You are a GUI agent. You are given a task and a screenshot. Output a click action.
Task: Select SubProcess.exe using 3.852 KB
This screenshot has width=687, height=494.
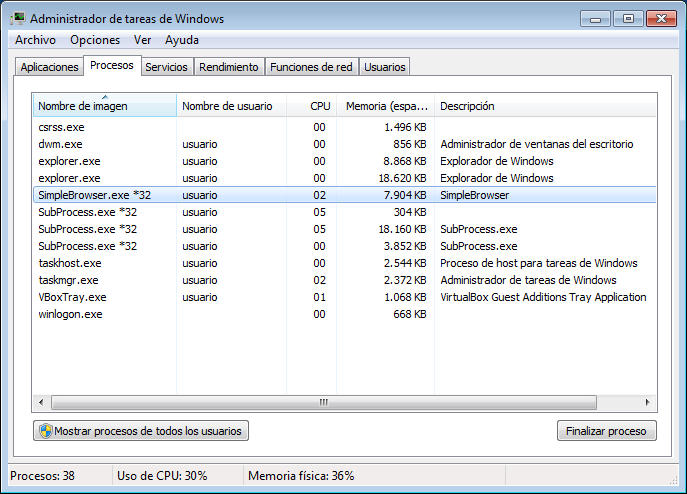click(x=344, y=246)
